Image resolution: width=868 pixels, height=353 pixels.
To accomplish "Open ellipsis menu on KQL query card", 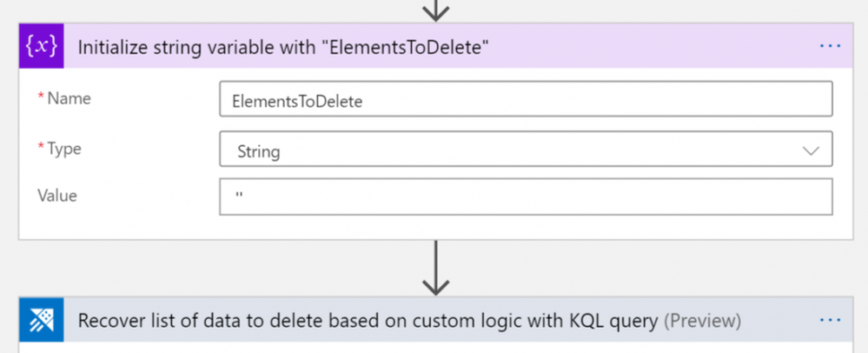I will [x=830, y=320].
